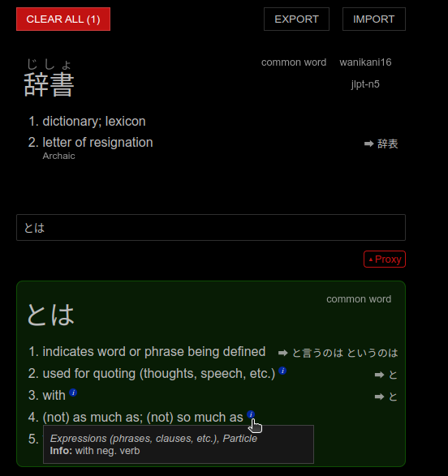Click the 'Archaic' label
The width and height of the screenshot is (448, 476).
(58, 156)
